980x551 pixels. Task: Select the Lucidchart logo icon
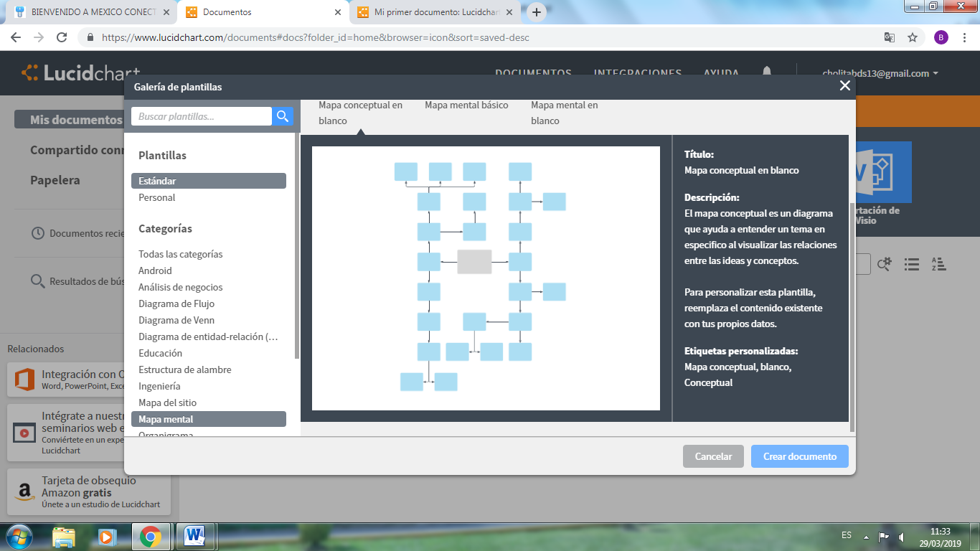[29, 70]
